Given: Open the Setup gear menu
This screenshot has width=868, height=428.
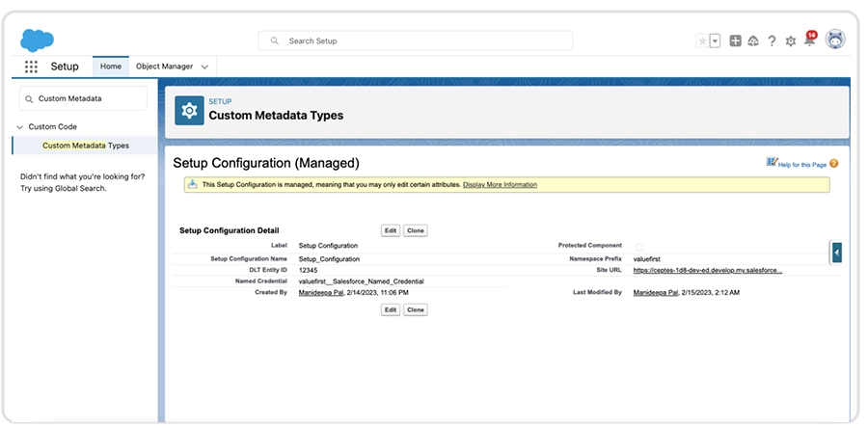Looking at the screenshot, I should click(791, 41).
